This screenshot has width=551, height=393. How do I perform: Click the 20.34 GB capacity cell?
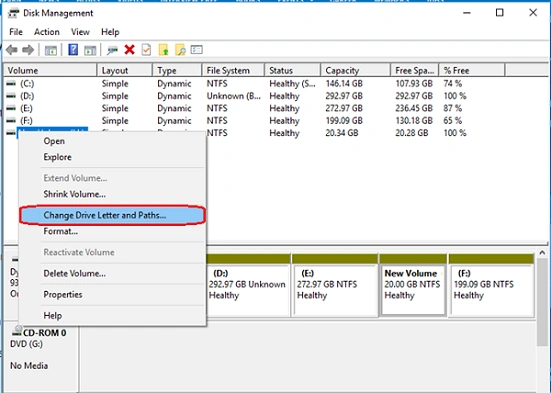click(x=342, y=133)
